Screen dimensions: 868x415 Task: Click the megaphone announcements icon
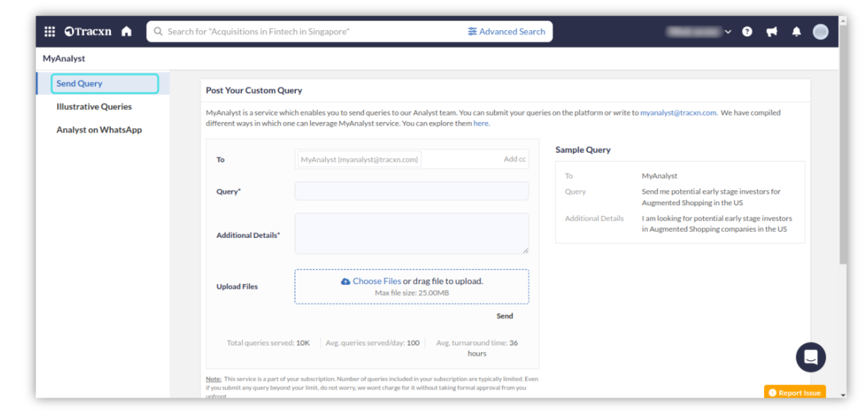pos(772,32)
